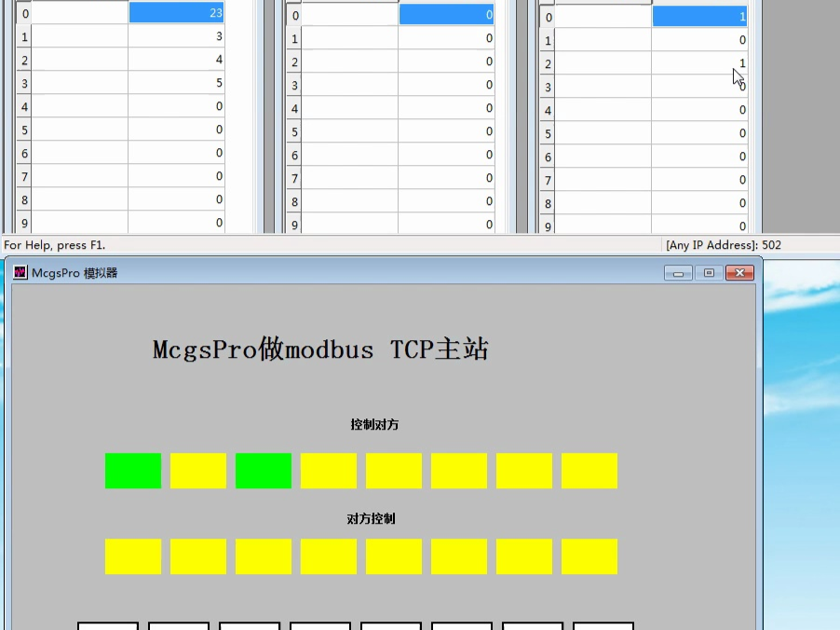Click the 'McgsPro做modbus TCP主站' heading
Image resolution: width=840 pixels, height=630 pixels.
[x=320, y=349]
